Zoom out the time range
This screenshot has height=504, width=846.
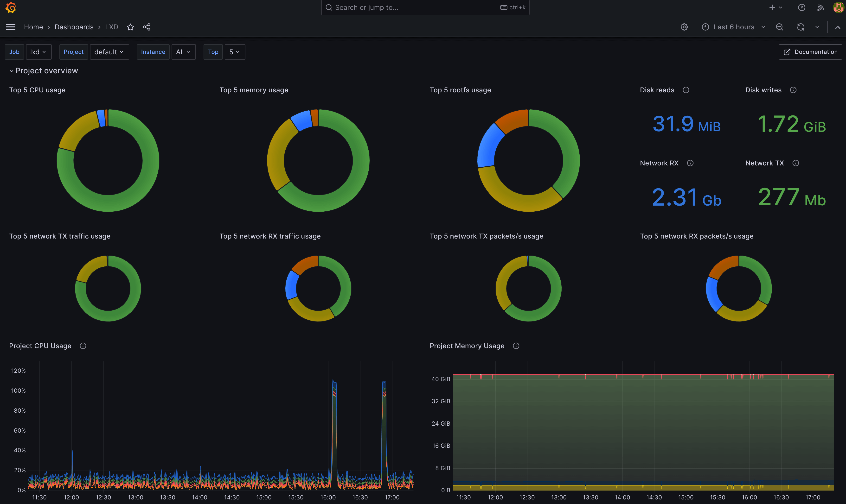coord(779,27)
